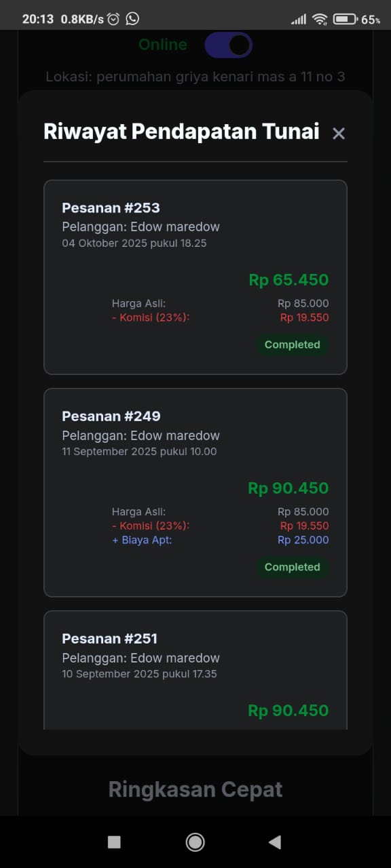Screen dimensions: 391x868
Task: Select the Riwayat Pendapatan Tunai title
Action: (181, 132)
